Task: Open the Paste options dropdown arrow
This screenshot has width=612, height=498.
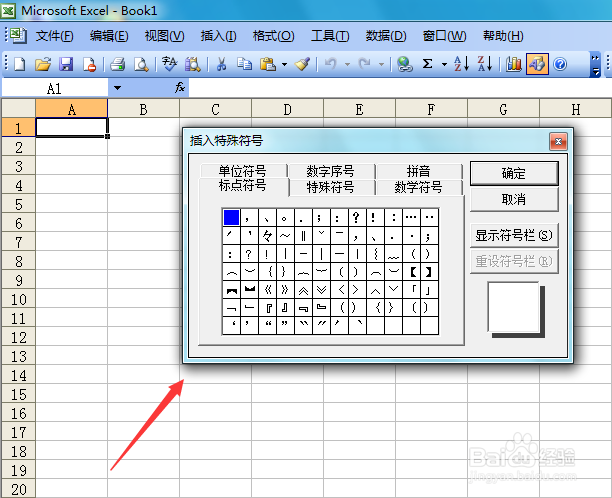Action: (284, 64)
